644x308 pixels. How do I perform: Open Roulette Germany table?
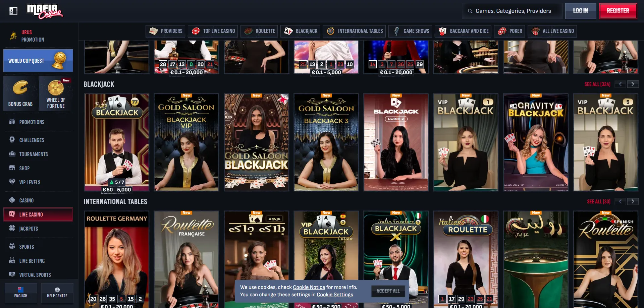(x=117, y=259)
